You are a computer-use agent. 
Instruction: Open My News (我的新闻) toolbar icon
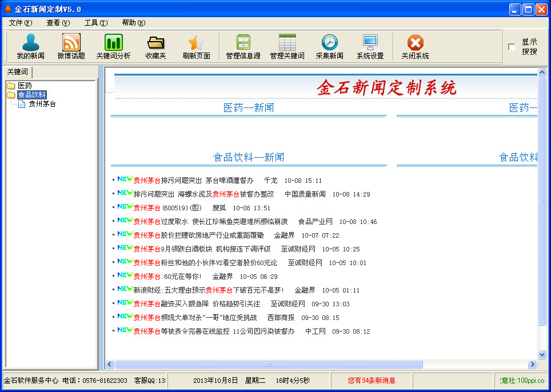tap(30, 42)
